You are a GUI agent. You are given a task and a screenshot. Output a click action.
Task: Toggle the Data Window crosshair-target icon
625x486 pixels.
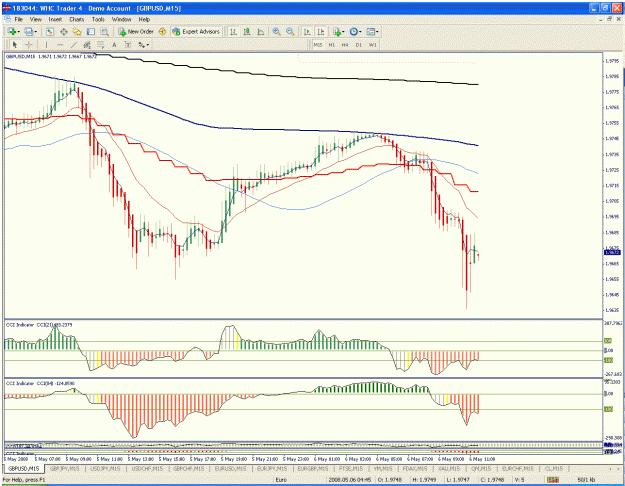(63, 31)
